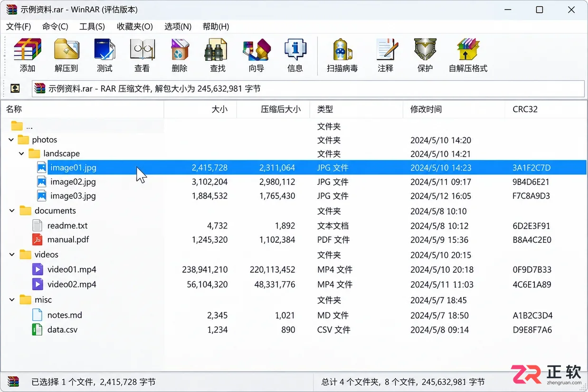Collapse the photos folder chevron

pyautogui.click(x=11, y=140)
